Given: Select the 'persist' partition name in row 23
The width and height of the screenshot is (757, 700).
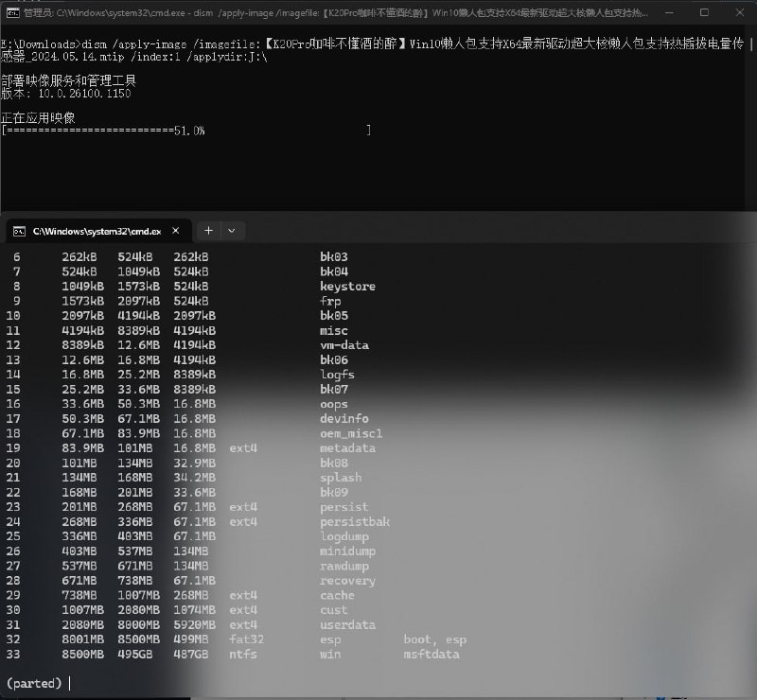Looking at the screenshot, I should click(343, 507).
